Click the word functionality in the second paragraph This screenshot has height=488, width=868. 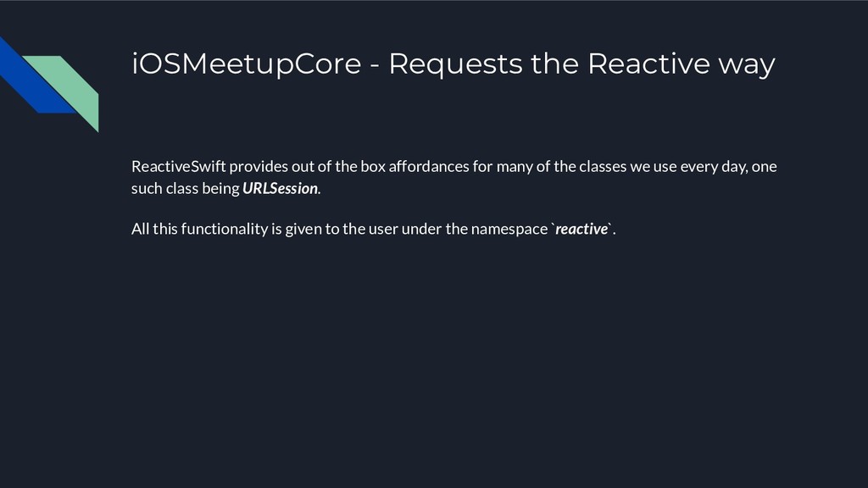pyautogui.click(x=224, y=229)
